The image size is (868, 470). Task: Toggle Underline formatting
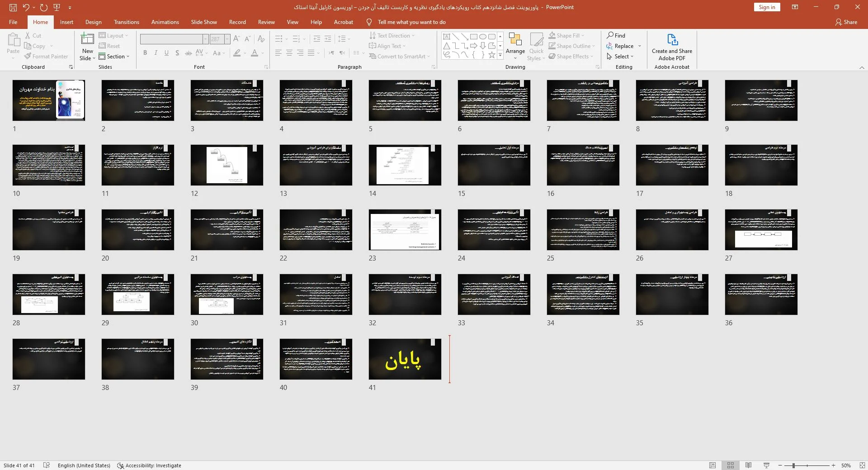[167, 53]
